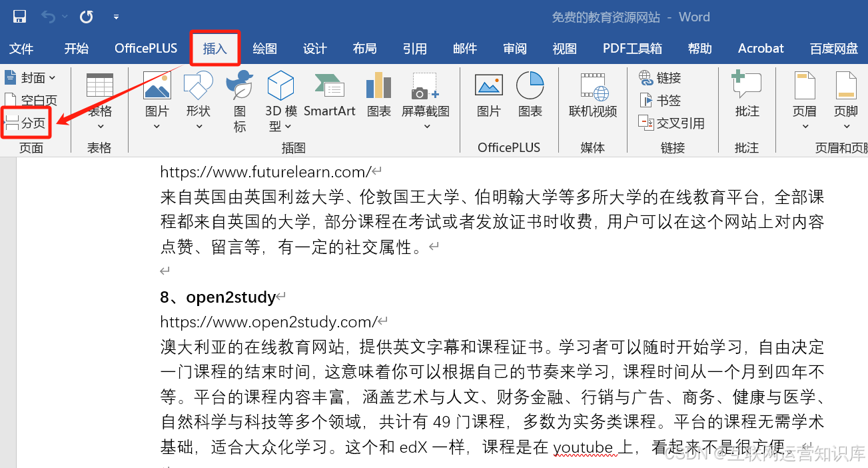The height and width of the screenshot is (468, 868).
Task: Open the PDF工具箱 tab
Action: coord(632,49)
